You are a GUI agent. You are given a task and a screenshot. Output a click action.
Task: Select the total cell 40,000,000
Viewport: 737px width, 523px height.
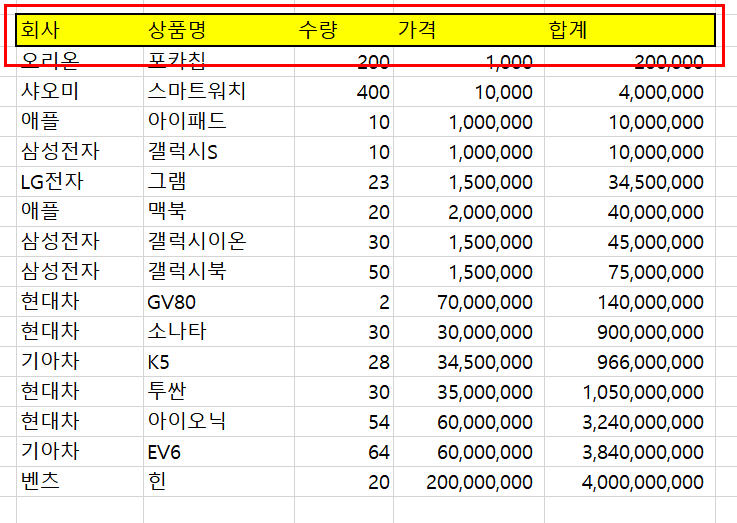[x=629, y=211]
